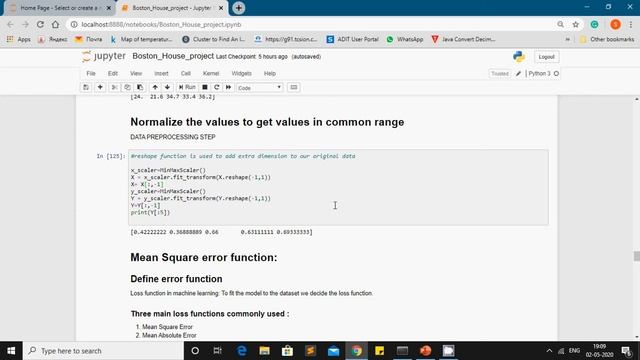
Task: Open the WhatsApp bookmark
Action: 405,39
